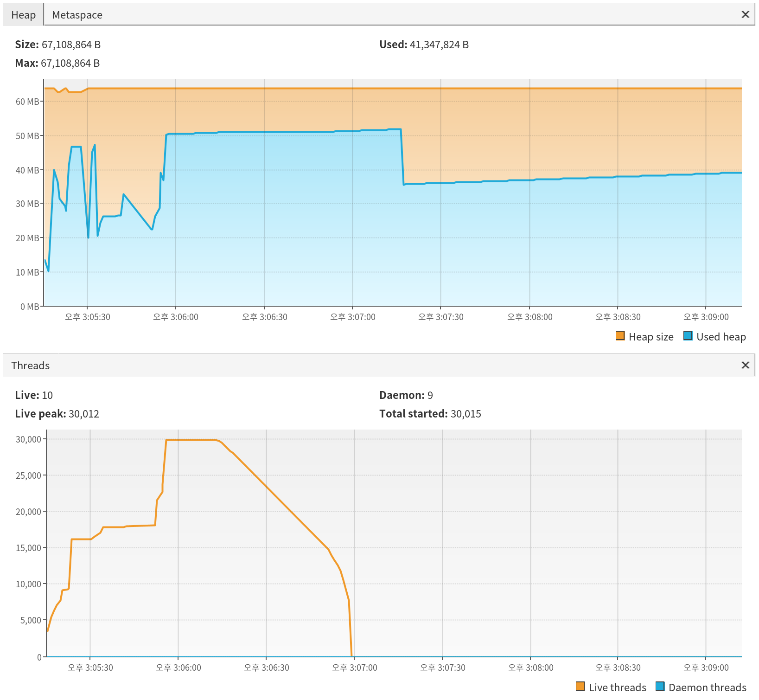Click the 3:07:30 time label on heap chart

[441, 317]
